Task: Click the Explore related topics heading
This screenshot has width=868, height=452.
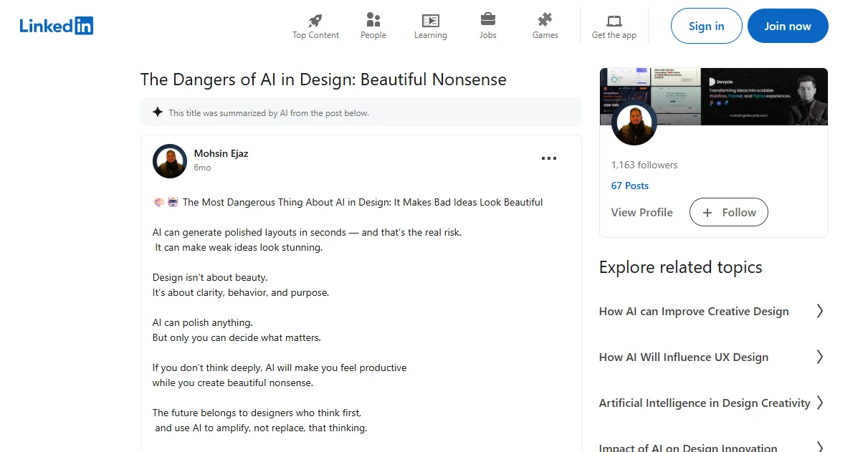Action: pos(680,267)
